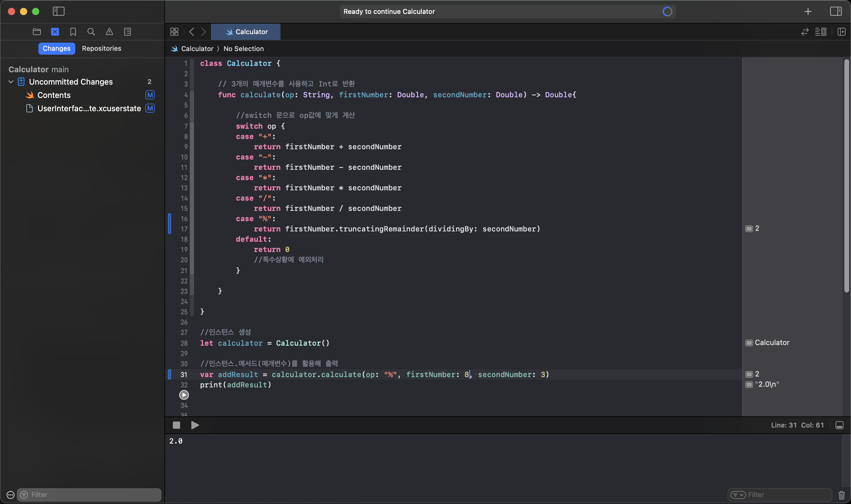
Task: Focus the console Filter field
Action: tap(780, 495)
